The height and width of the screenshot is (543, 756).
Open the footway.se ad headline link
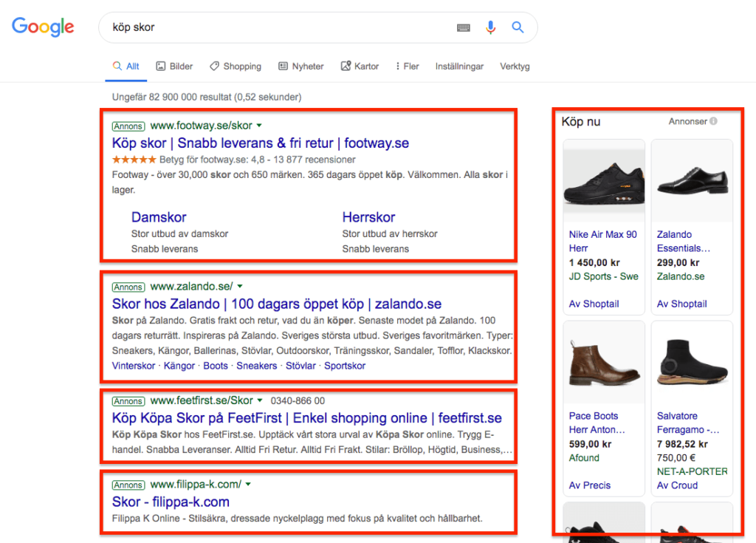point(261,143)
